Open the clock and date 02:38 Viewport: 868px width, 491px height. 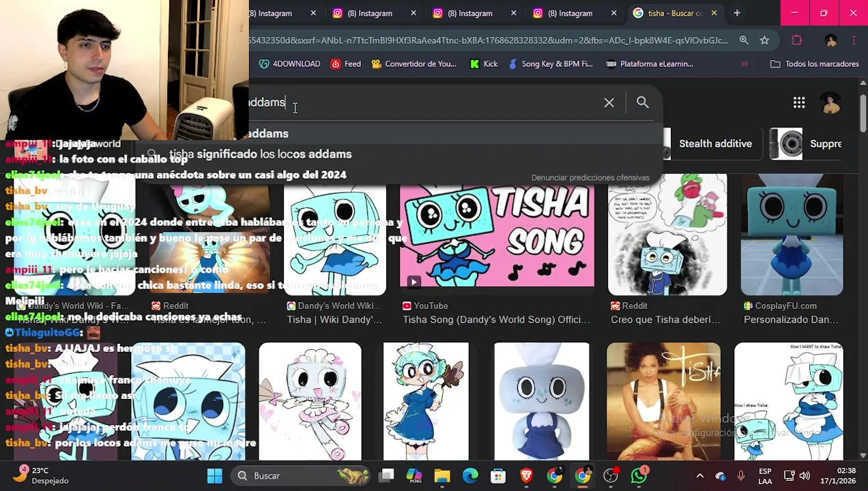tap(839, 476)
